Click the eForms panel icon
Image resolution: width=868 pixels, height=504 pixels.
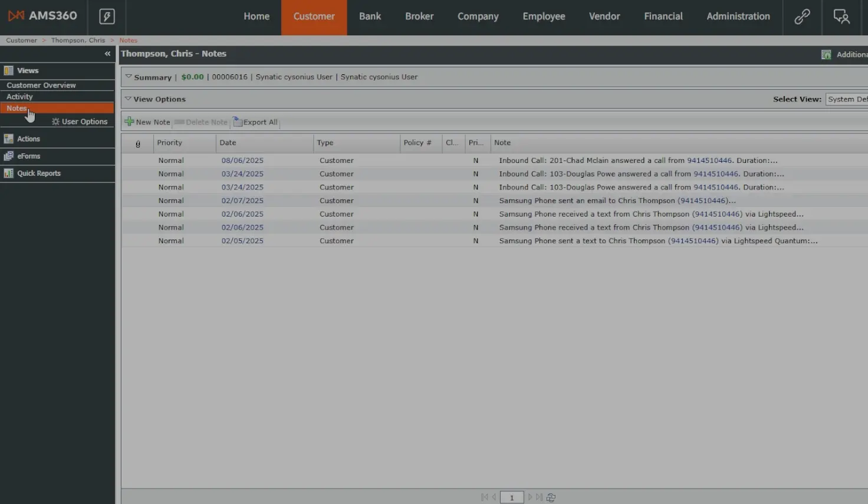(x=8, y=156)
